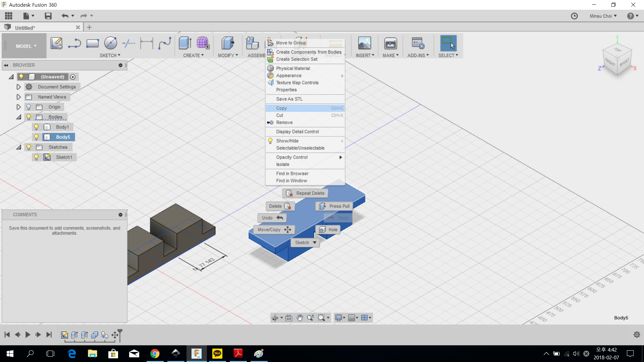
Task: Choose Copy from the context menu
Action: (305, 108)
